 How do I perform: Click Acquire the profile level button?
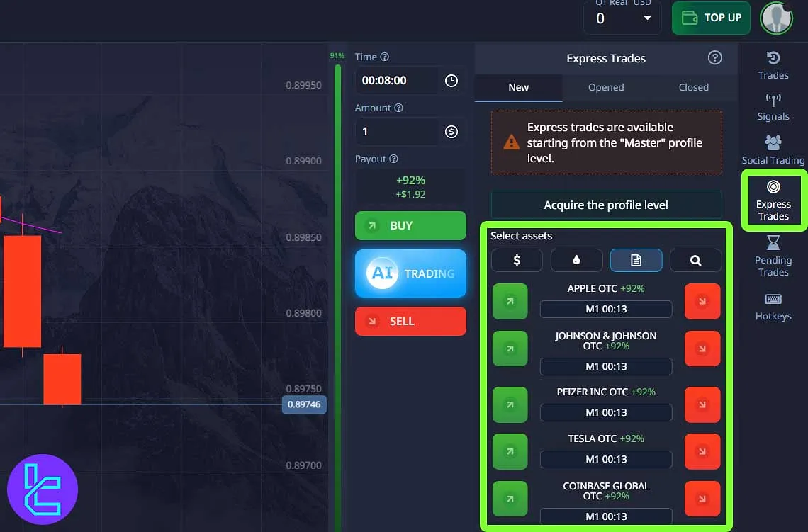click(606, 205)
